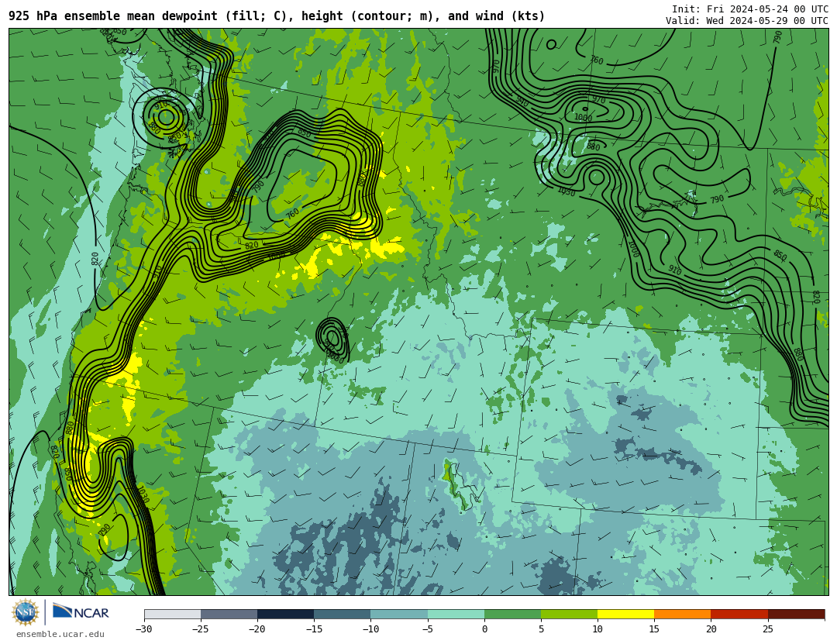Click the colorbar tick label 0
Image resolution: width=837 pixels, height=644 pixels.
click(484, 629)
